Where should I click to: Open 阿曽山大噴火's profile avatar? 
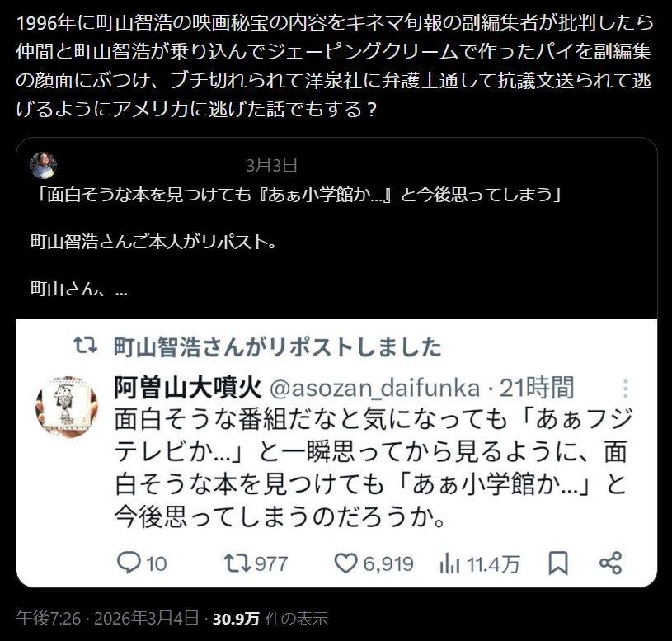click(x=67, y=407)
